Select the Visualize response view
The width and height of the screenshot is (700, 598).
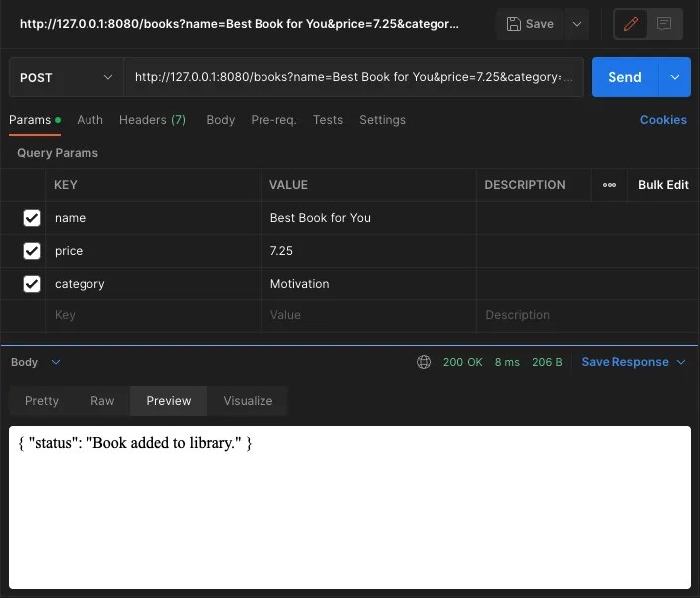248,401
